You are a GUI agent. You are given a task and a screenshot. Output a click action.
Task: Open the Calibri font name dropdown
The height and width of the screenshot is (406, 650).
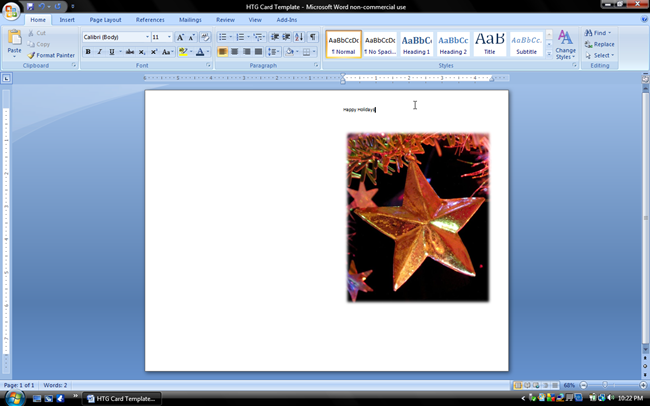tap(116, 37)
